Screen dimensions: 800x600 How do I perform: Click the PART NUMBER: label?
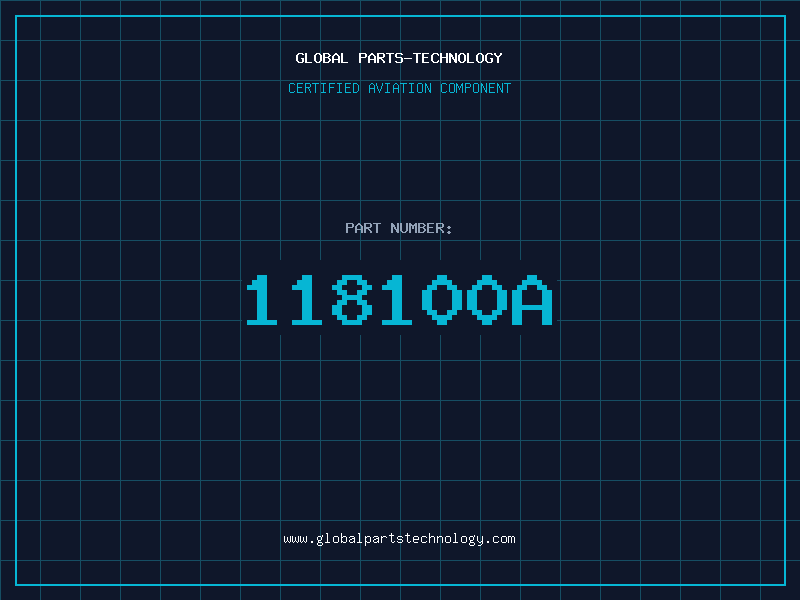click(398, 228)
